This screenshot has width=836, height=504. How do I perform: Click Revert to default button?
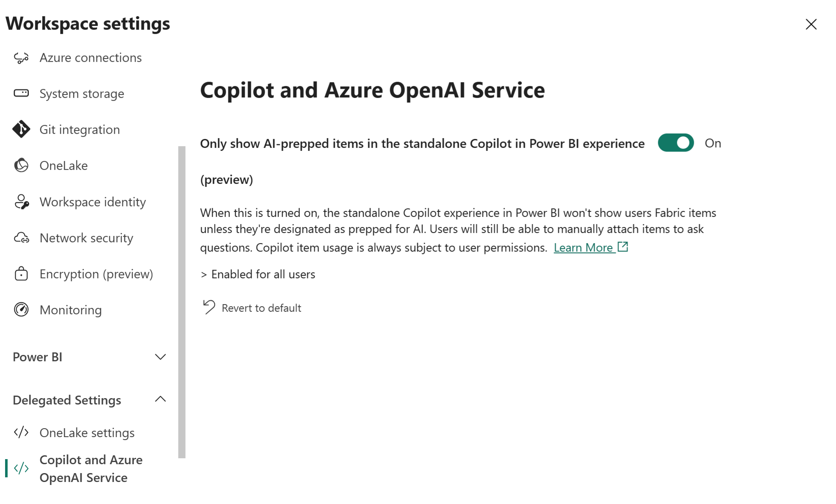tap(261, 308)
